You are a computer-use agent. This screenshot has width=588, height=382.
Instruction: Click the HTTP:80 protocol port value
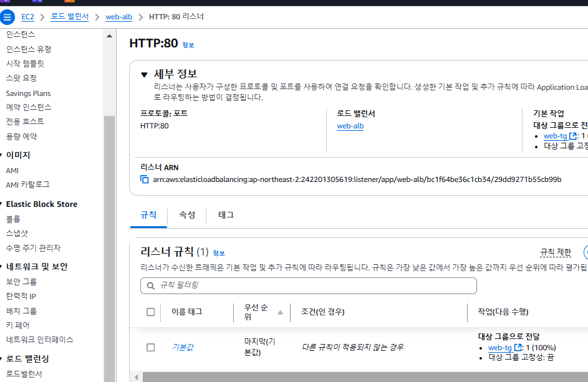(155, 126)
